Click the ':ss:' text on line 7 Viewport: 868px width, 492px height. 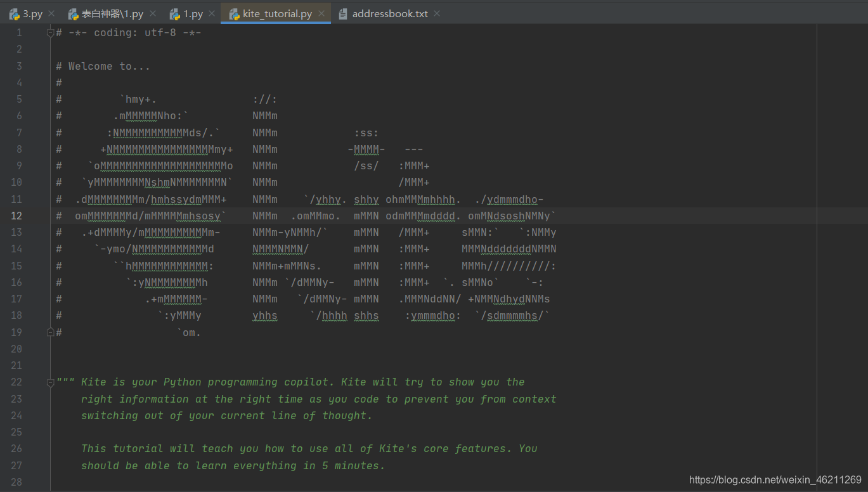tap(366, 133)
